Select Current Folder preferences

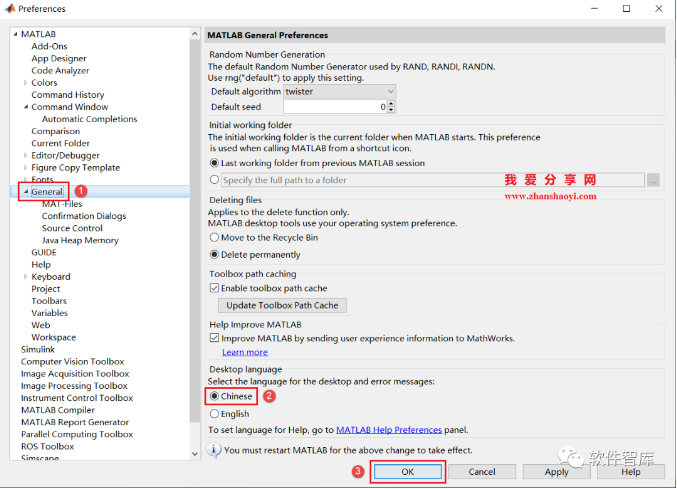pyautogui.click(x=60, y=143)
